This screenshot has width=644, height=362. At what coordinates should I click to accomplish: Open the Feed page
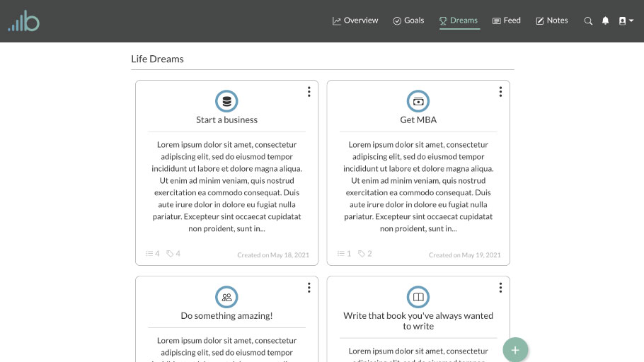[x=506, y=21]
